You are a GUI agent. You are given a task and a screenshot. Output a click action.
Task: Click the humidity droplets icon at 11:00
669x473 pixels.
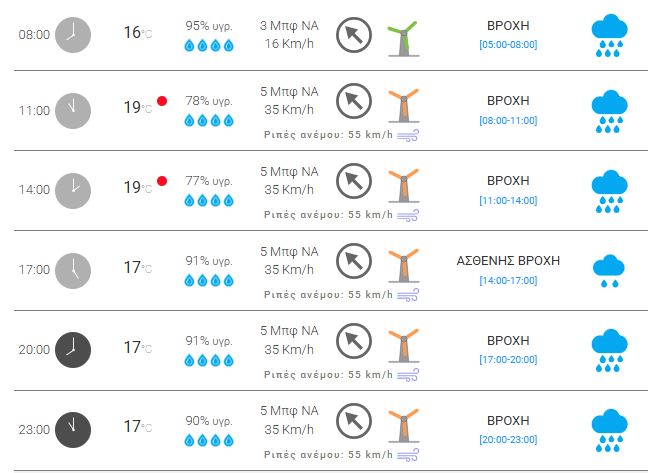[209, 122]
